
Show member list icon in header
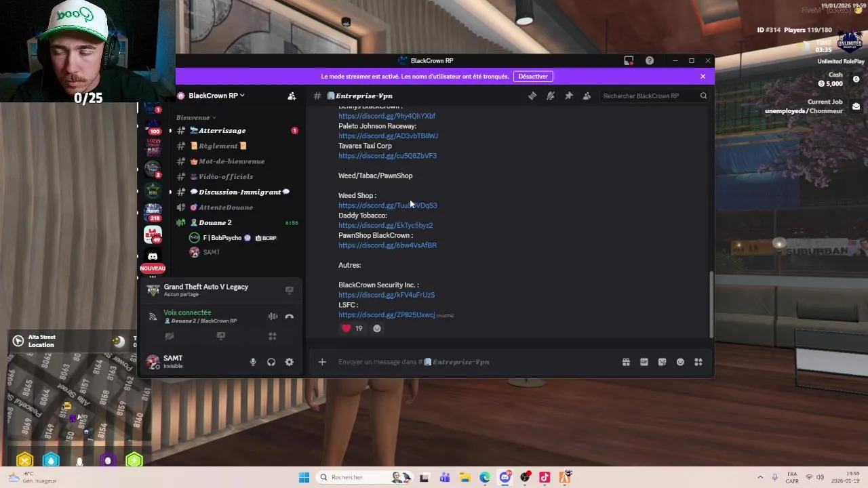[x=587, y=96]
